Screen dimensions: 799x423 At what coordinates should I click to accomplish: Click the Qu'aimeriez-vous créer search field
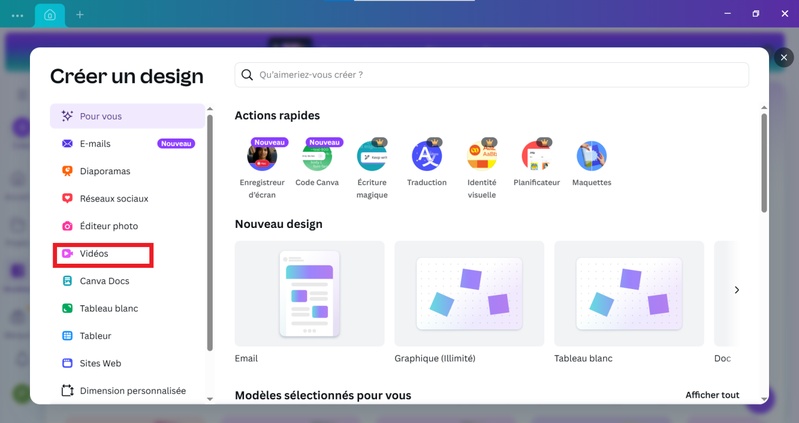(492, 75)
